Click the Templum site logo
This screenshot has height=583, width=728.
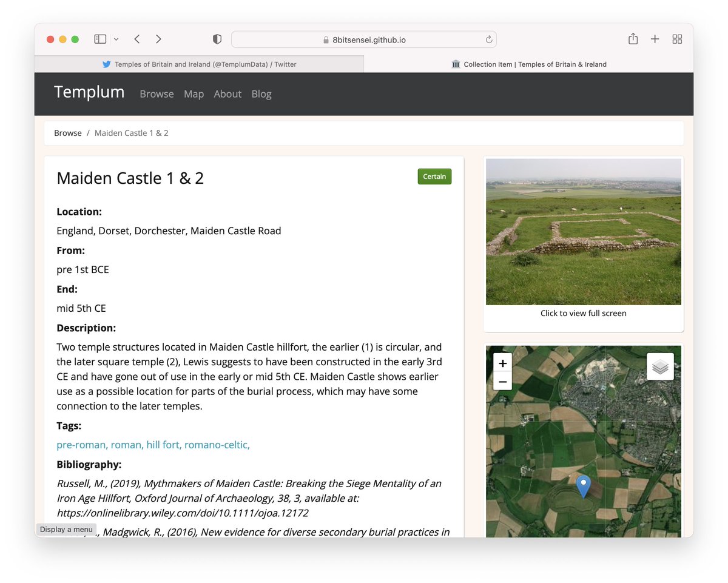click(x=89, y=92)
